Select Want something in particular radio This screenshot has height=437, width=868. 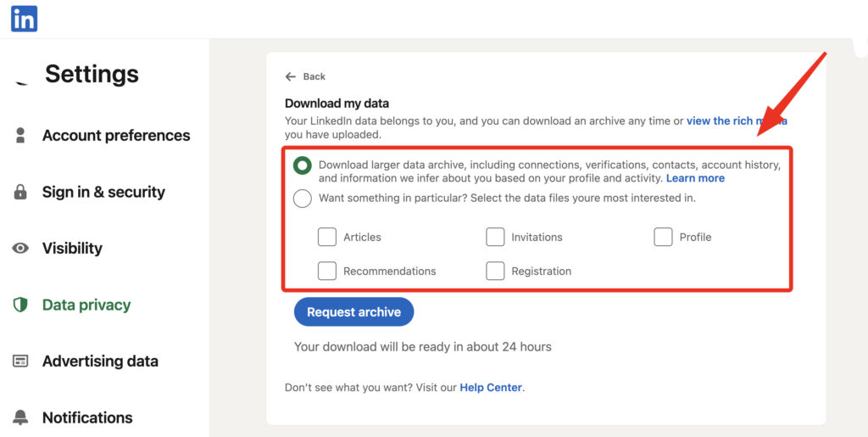click(x=303, y=199)
